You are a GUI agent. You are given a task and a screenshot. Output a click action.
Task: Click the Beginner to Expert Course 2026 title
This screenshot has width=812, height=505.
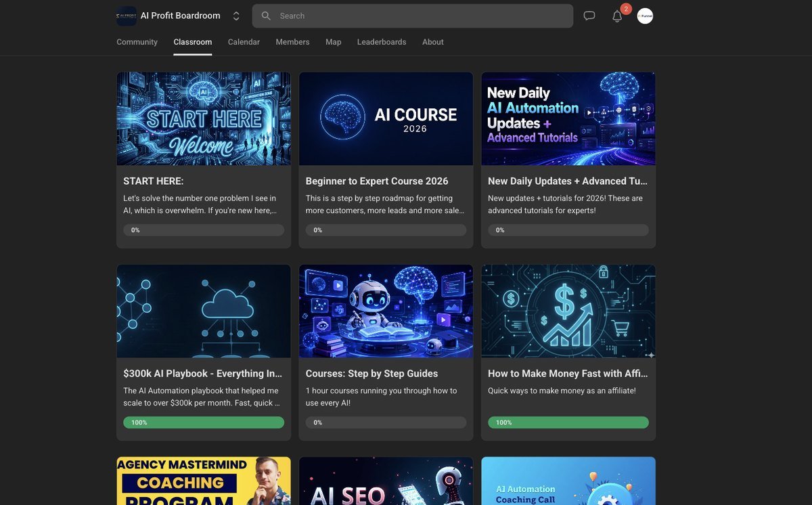click(x=377, y=181)
